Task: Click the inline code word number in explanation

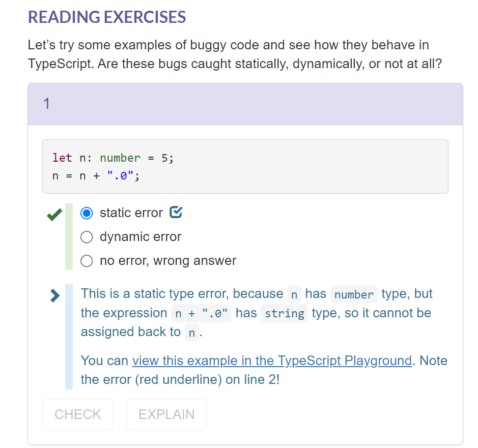Action: [x=354, y=294]
